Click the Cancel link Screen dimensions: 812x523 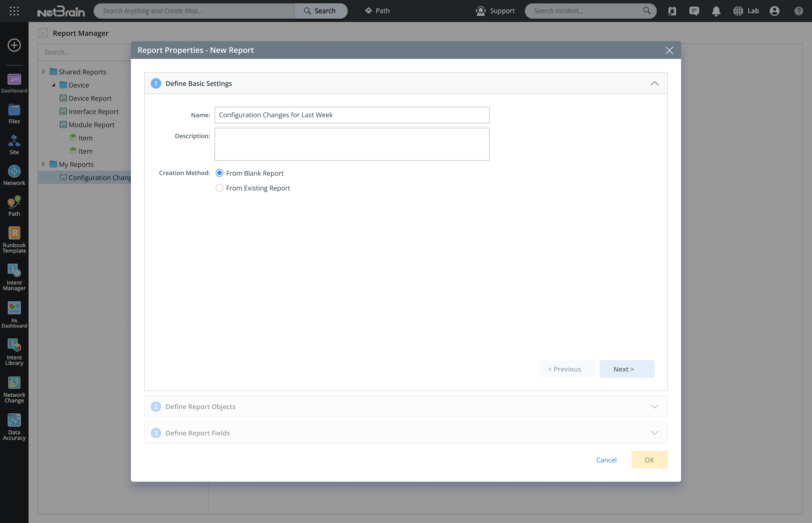(x=606, y=460)
